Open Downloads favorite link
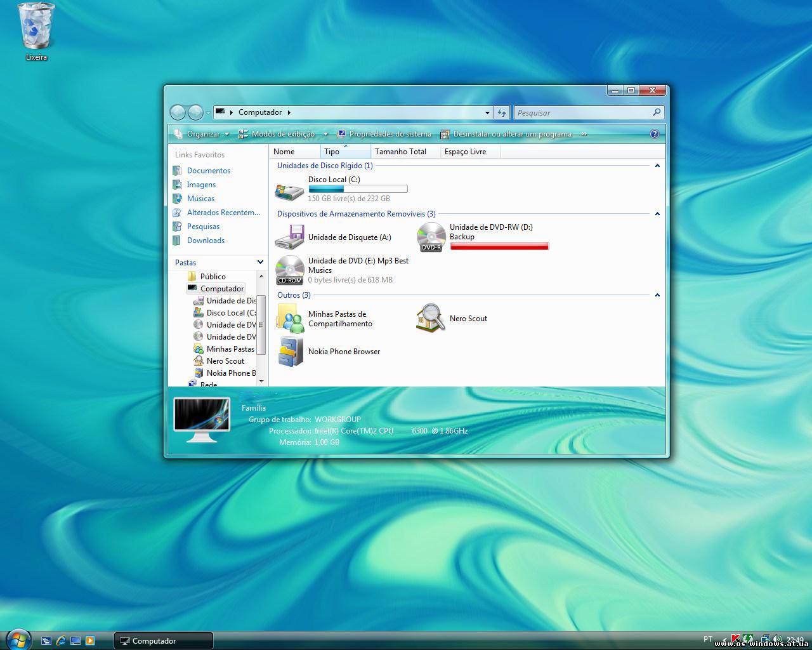812x650 pixels. [x=199, y=241]
